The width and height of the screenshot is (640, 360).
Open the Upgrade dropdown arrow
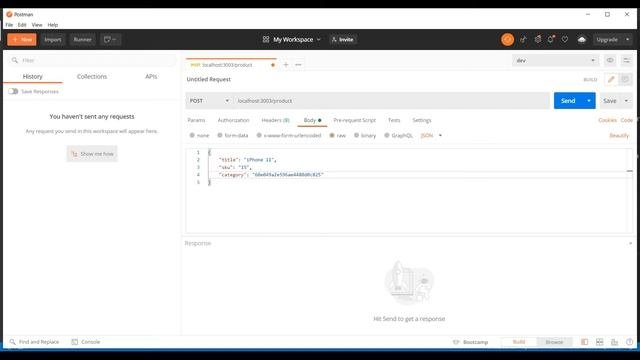[627, 40]
